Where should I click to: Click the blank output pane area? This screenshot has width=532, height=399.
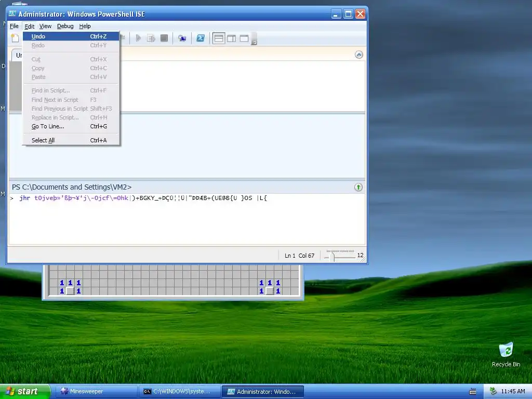point(187,146)
